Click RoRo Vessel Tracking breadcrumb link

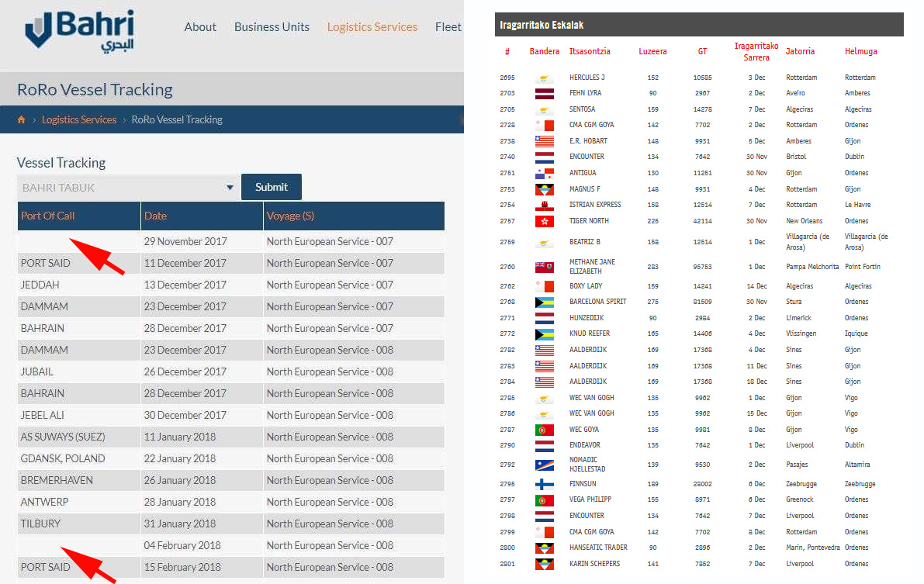point(177,119)
